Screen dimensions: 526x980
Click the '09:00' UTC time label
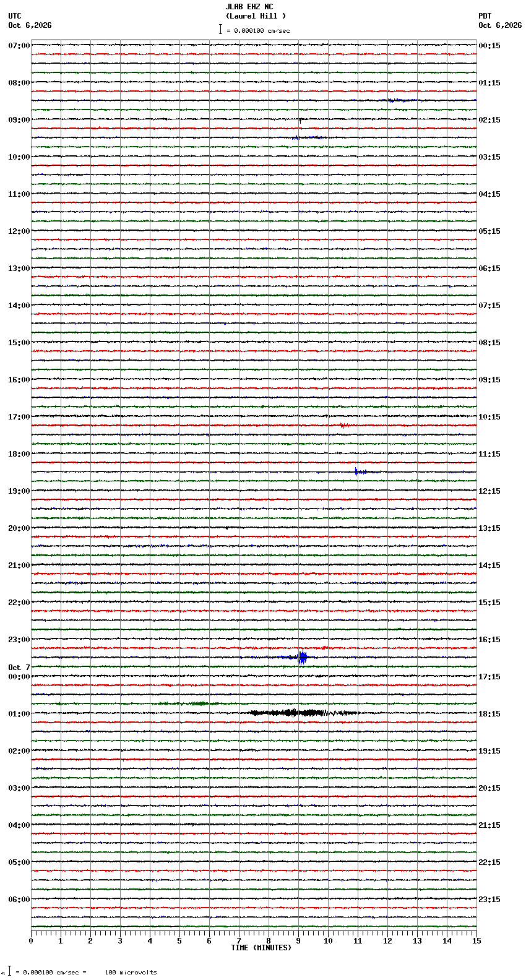19,120
